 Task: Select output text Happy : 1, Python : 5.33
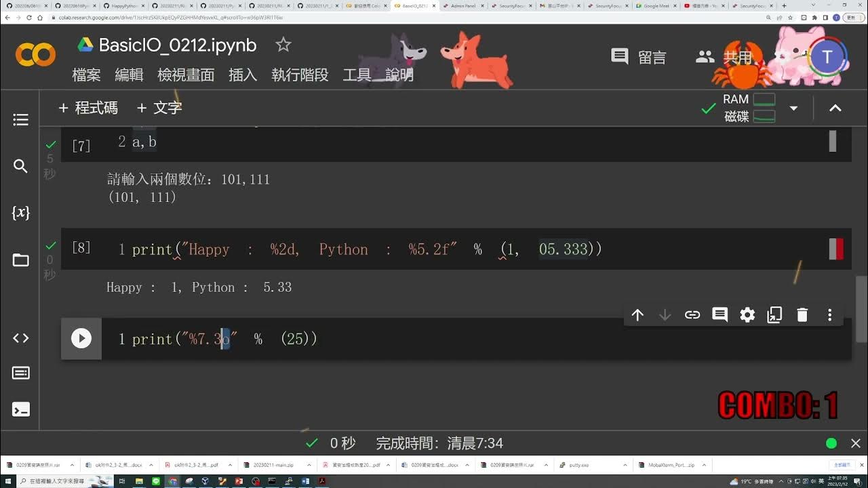[x=199, y=287]
